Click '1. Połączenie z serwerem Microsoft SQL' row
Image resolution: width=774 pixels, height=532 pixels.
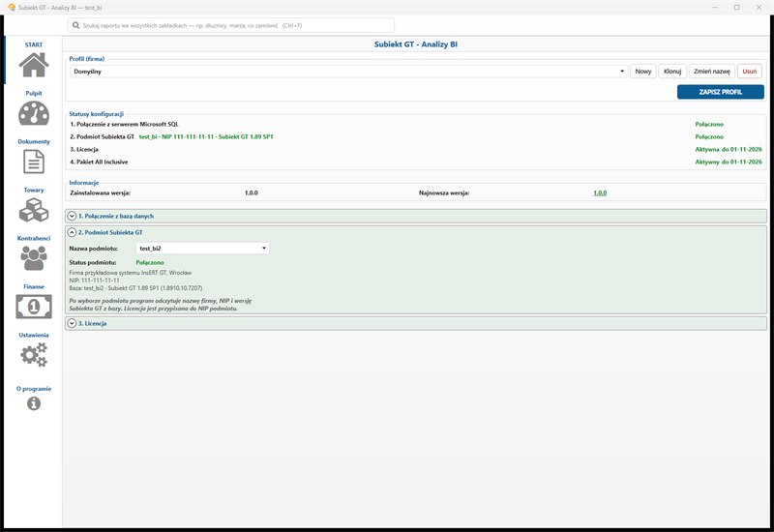124,125
